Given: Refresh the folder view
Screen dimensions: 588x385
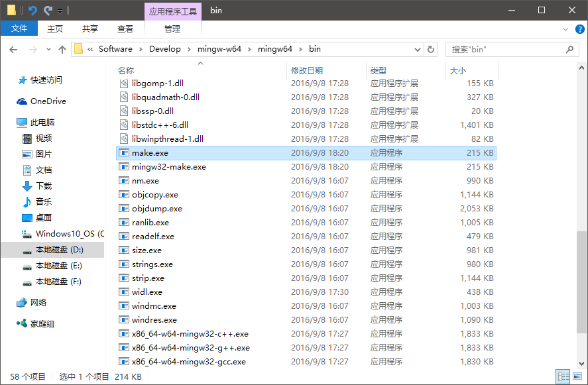Looking at the screenshot, I should tap(431, 48).
